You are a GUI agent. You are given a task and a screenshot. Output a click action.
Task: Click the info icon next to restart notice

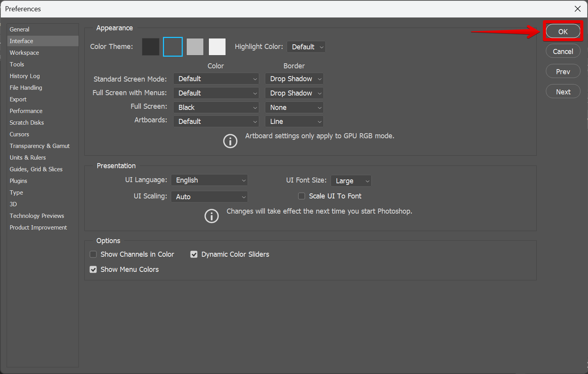(x=212, y=216)
